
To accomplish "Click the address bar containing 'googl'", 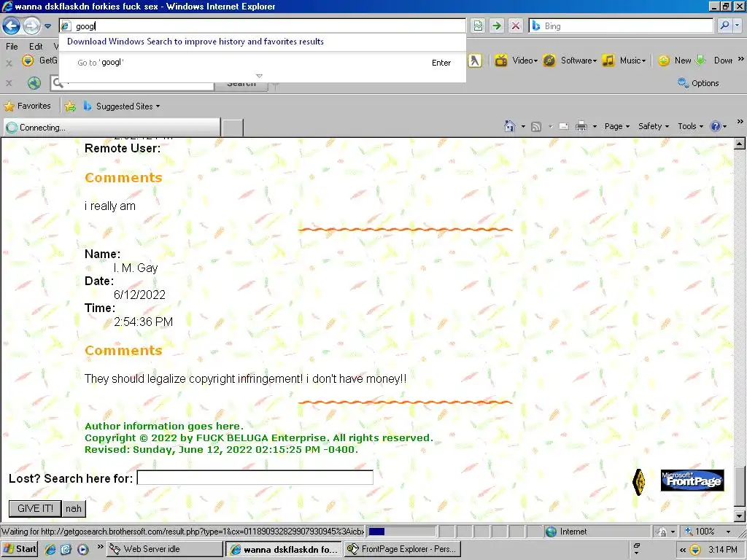I will pos(262,26).
